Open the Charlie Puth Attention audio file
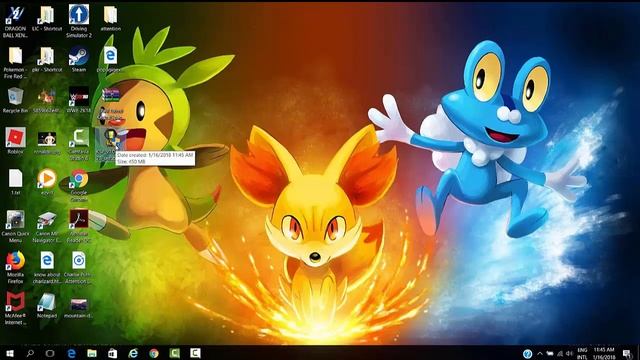Screen dimensions: 640x360 point(79,267)
